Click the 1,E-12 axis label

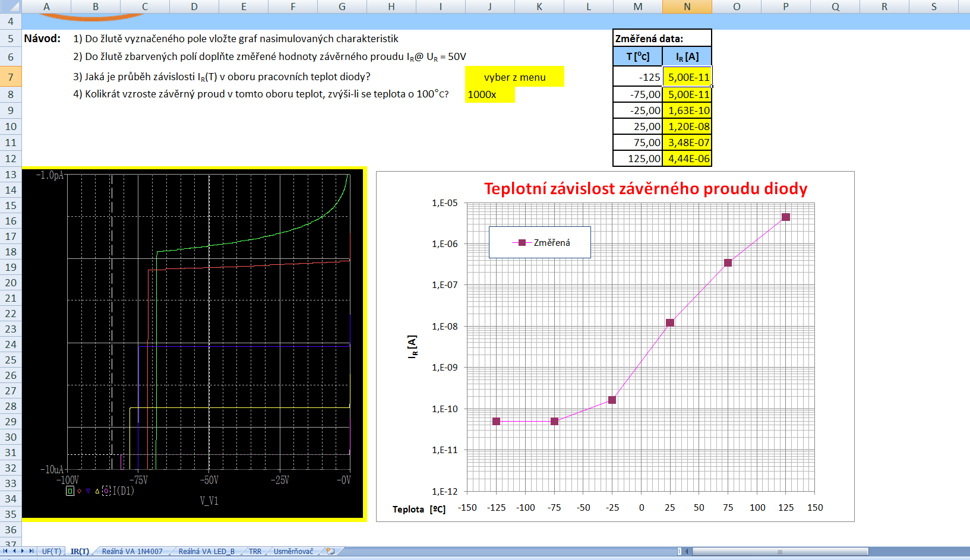tap(445, 491)
